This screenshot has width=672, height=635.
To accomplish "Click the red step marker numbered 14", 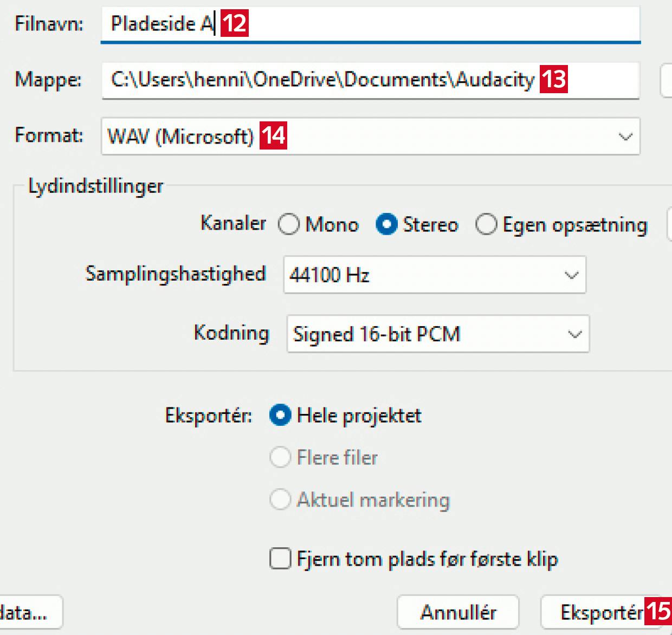I will pos(273,135).
